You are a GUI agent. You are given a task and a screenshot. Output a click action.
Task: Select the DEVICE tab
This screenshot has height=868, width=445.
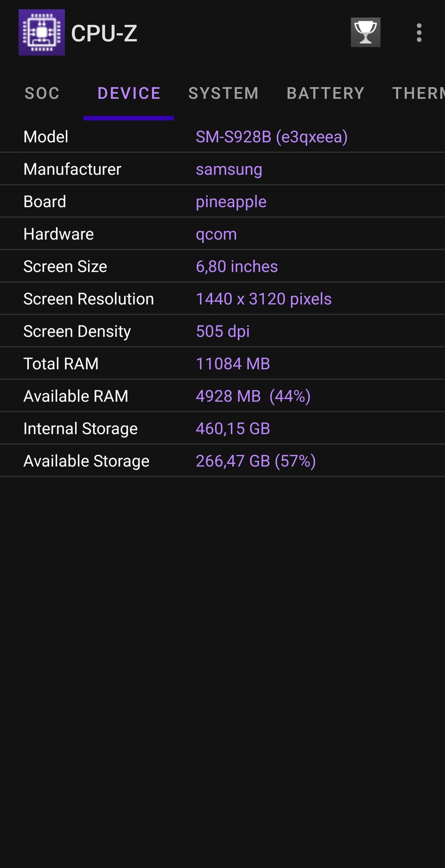pyautogui.click(x=129, y=93)
